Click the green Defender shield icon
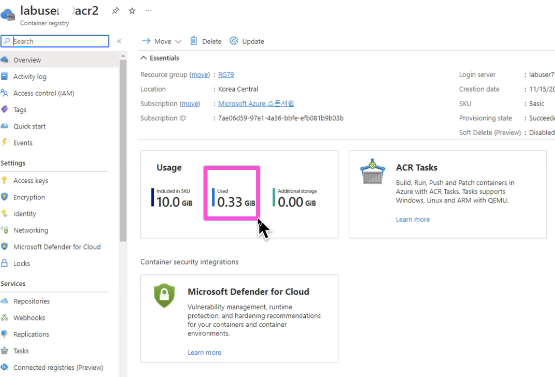The width and height of the screenshot is (555, 377). 164,295
